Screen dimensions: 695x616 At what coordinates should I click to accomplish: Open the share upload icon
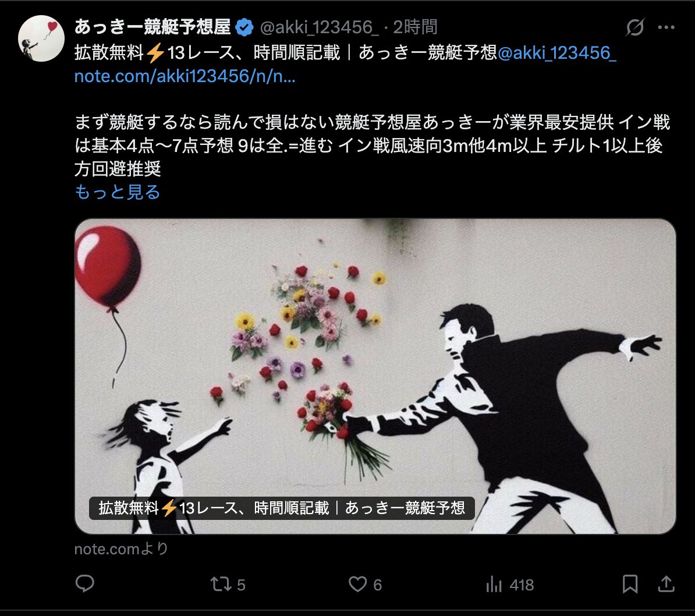coord(666,584)
